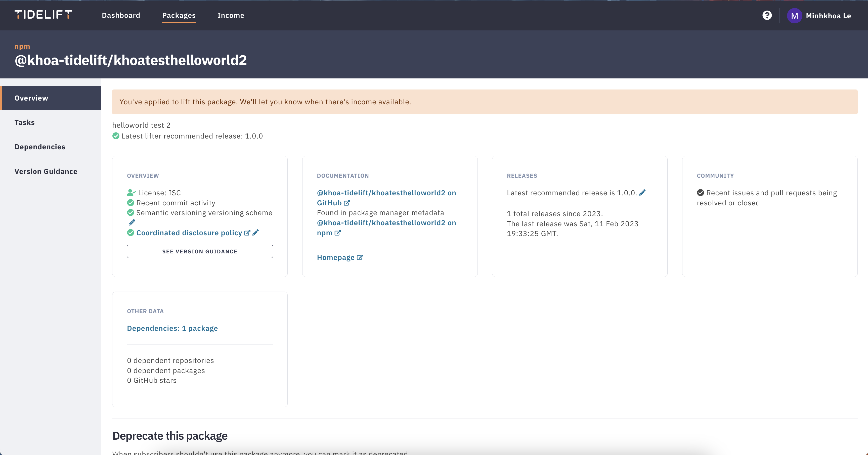
Task: Open the Dependencies: 1 package link
Action: pyautogui.click(x=172, y=328)
